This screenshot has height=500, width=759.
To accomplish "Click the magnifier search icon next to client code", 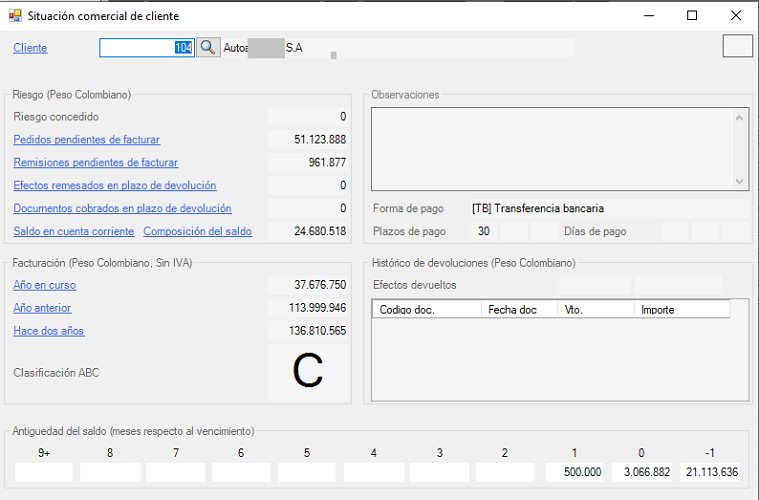I will click(x=207, y=47).
